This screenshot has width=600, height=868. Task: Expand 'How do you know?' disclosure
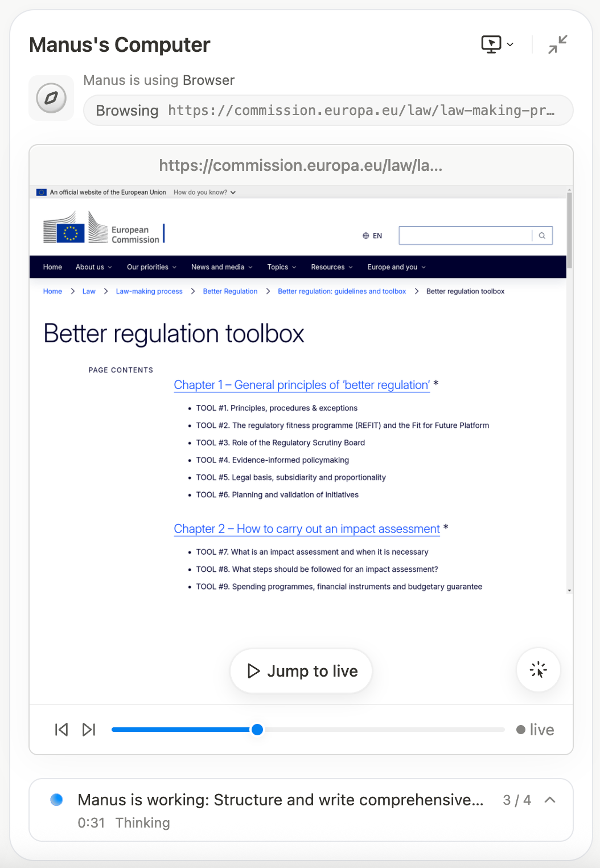(x=204, y=193)
